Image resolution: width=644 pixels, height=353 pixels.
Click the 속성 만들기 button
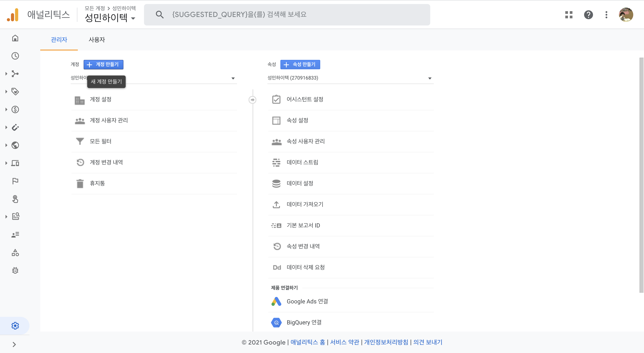pos(300,64)
